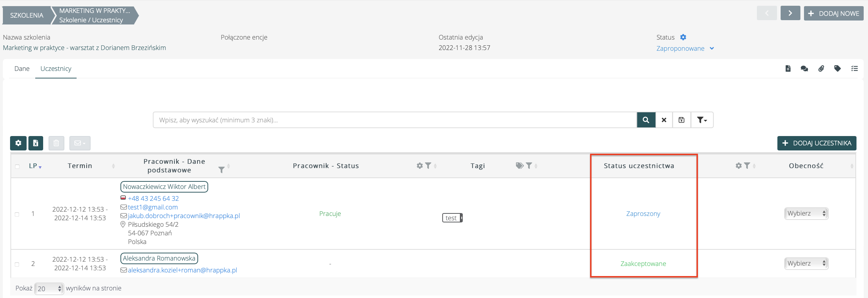This screenshot has width=868, height=298.
Task: Go to SZKOLENIA breadcrumb
Action: (x=27, y=15)
